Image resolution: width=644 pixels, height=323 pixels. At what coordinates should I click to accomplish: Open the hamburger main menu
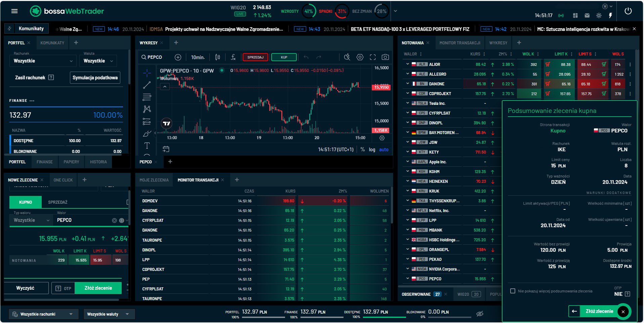[x=14, y=11]
